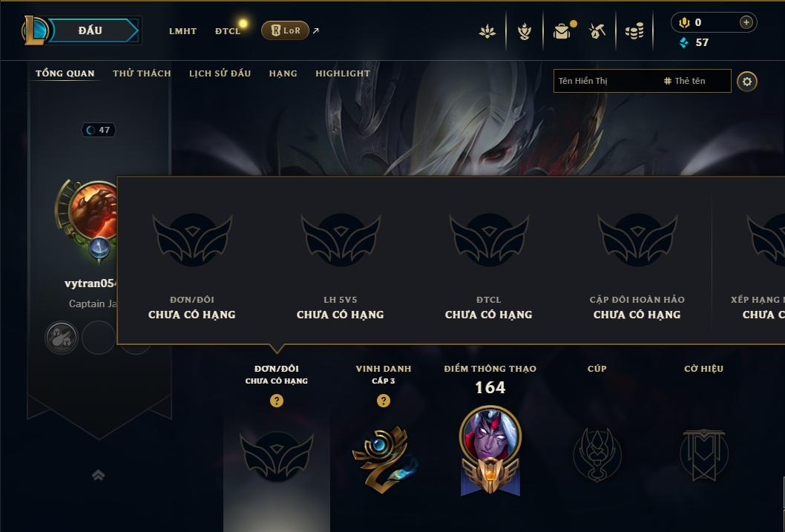Viewport: 785px width, 532px height.
Task: Open the Store coins icon
Action: pos(634,32)
